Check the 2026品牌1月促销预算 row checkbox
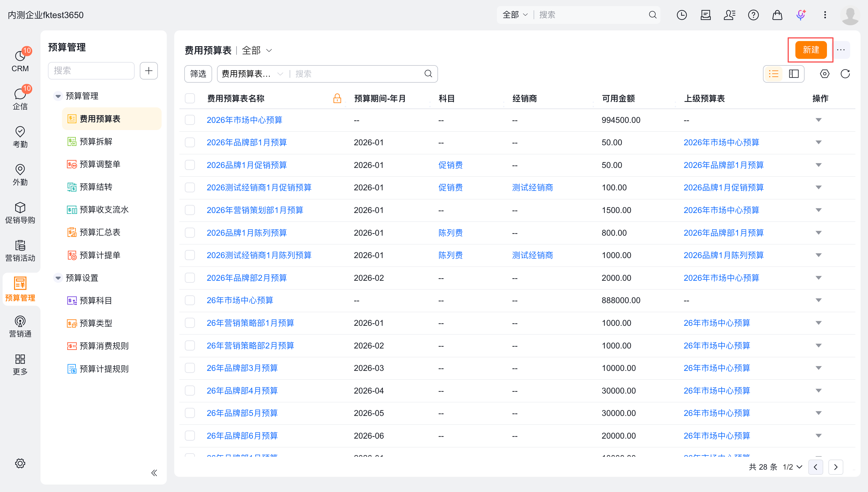This screenshot has height=492, width=868. coord(190,165)
